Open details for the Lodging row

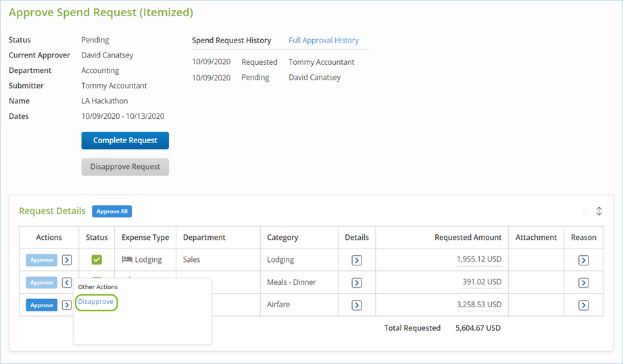click(x=357, y=260)
